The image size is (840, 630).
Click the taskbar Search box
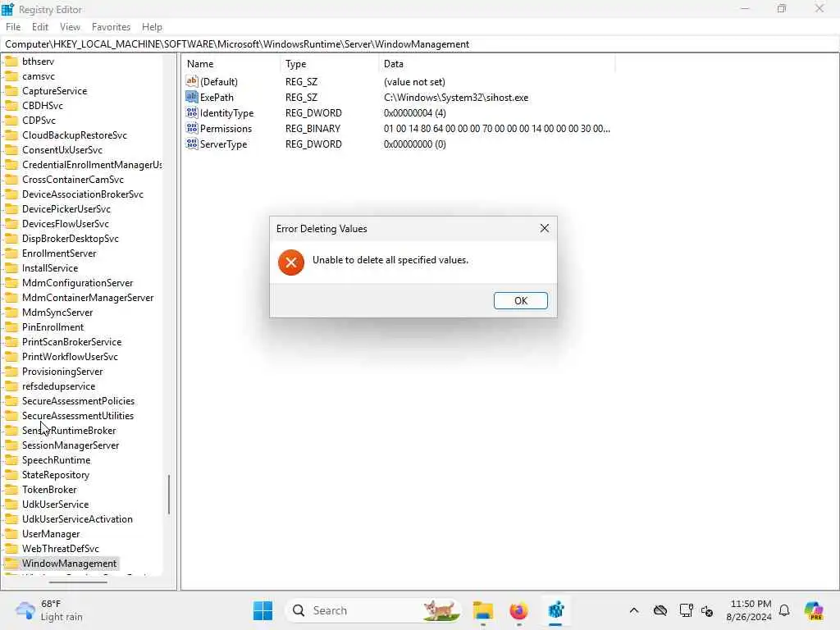373,610
